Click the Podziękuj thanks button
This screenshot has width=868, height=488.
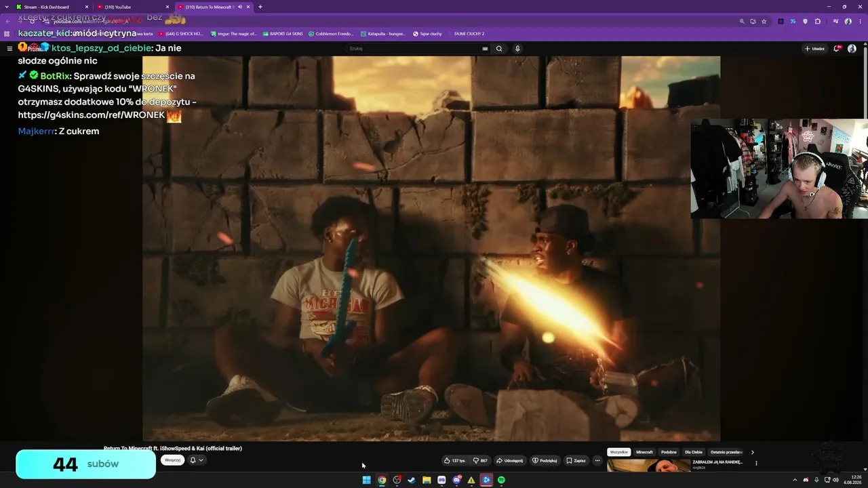click(545, 460)
